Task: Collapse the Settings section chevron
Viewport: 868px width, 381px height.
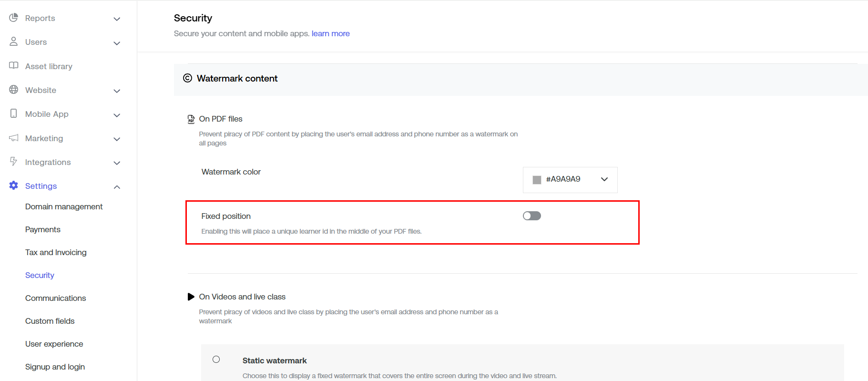Action: click(117, 187)
